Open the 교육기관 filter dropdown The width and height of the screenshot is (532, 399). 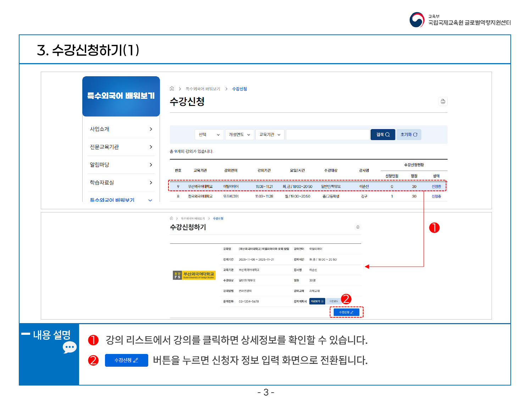[270, 135]
